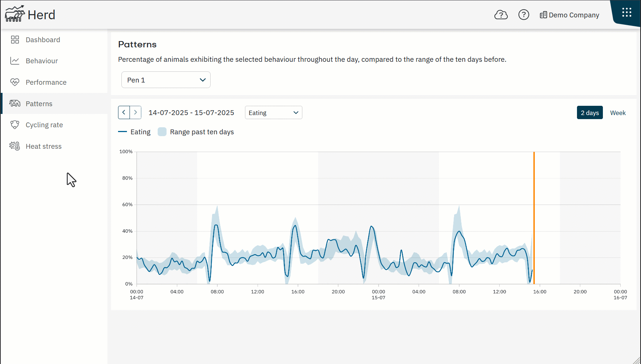Image resolution: width=641 pixels, height=364 pixels.
Task: Open the Cycling rate page
Action: (x=54, y=125)
